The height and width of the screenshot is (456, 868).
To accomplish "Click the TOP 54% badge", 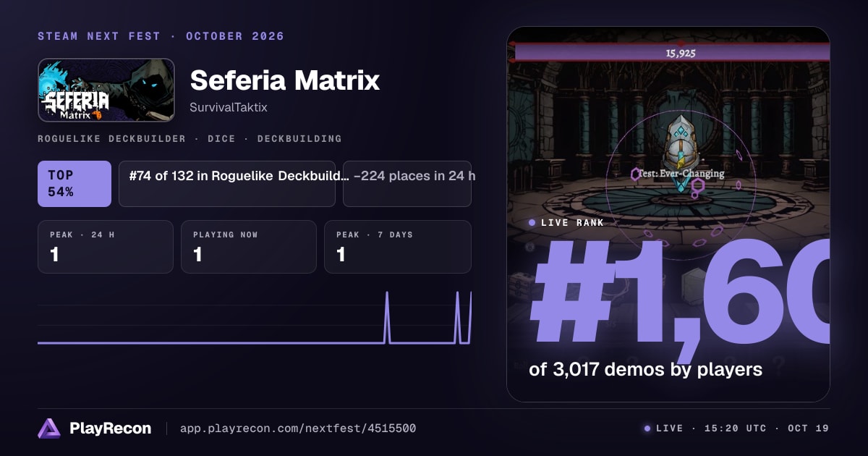I will pos(75,184).
